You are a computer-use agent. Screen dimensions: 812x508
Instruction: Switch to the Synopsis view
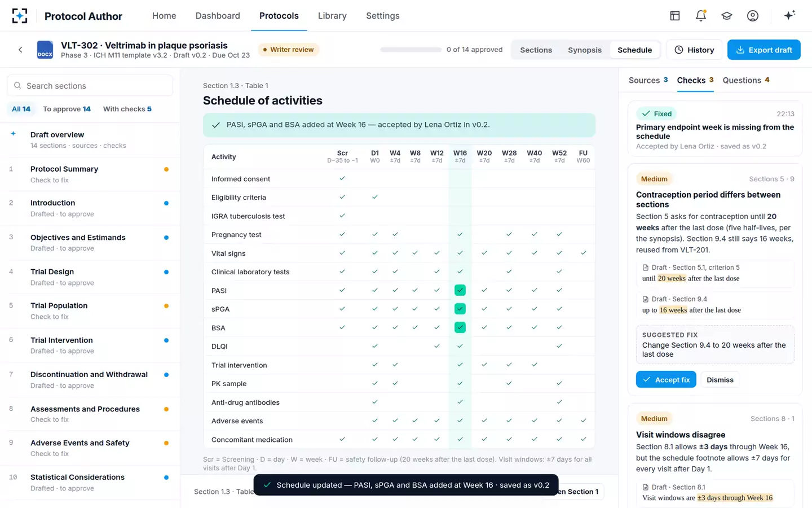click(585, 50)
